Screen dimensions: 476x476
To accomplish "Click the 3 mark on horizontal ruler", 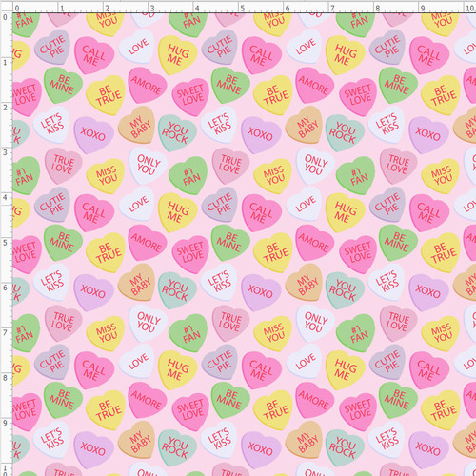I will (x=152, y=8).
